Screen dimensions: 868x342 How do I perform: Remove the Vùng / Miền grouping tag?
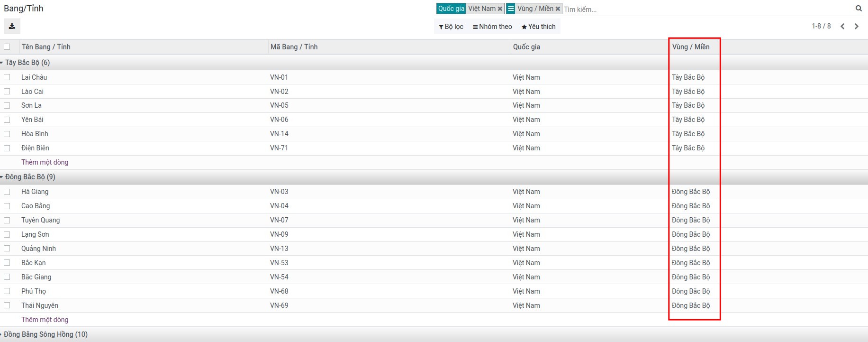[x=558, y=9]
